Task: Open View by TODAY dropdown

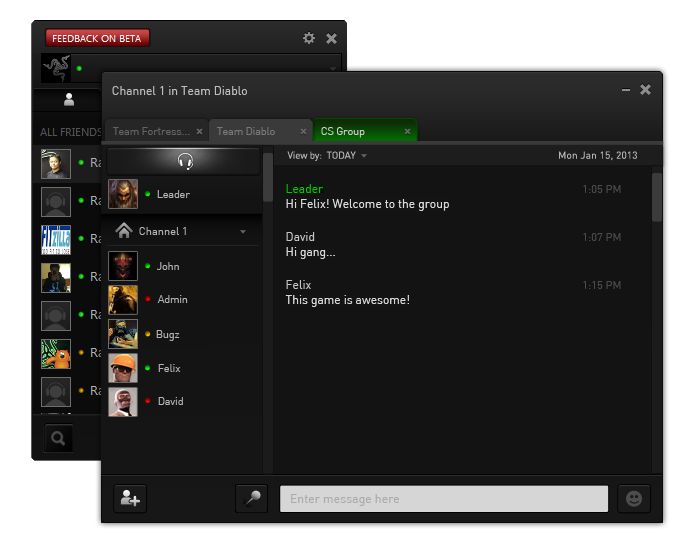Action: 346,156
